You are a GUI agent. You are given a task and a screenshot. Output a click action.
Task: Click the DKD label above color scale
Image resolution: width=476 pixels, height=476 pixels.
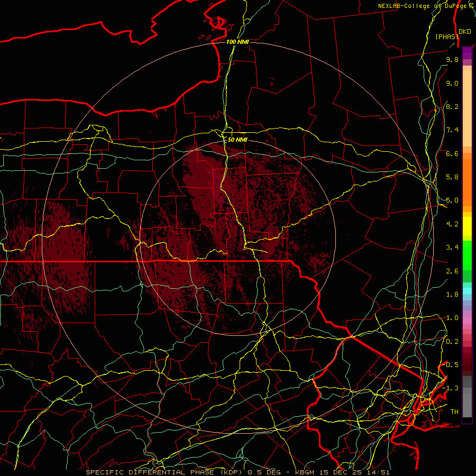[465, 32]
